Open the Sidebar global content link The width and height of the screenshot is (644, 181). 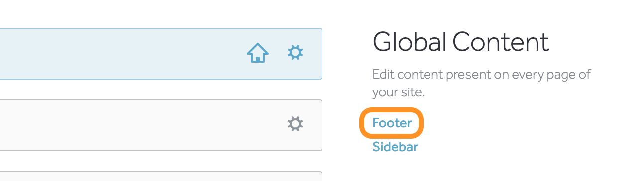395,147
